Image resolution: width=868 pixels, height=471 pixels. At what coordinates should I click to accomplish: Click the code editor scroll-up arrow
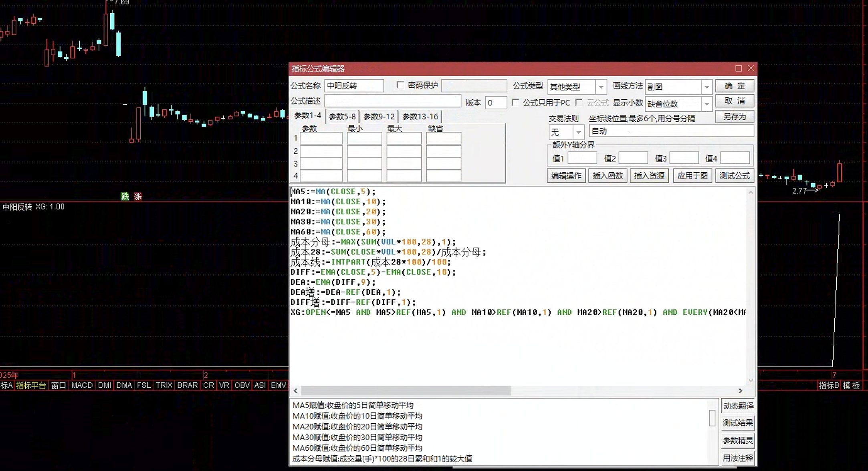click(x=751, y=192)
